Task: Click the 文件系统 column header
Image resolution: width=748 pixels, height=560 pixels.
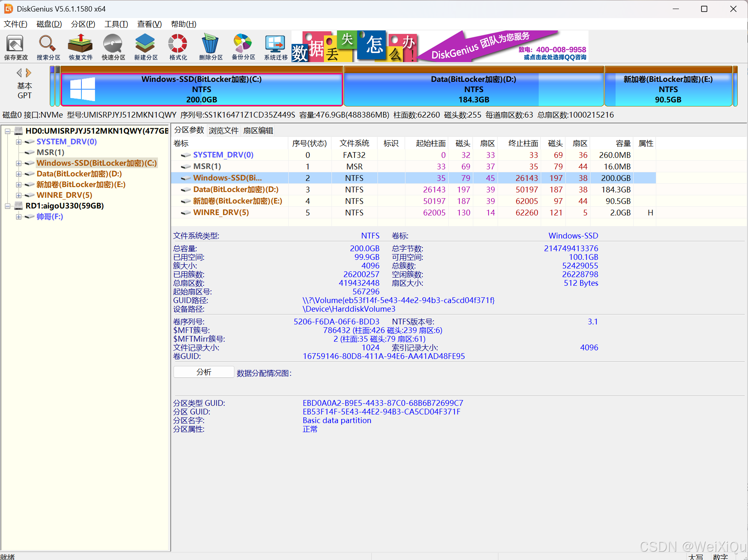Action: (x=354, y=143)
